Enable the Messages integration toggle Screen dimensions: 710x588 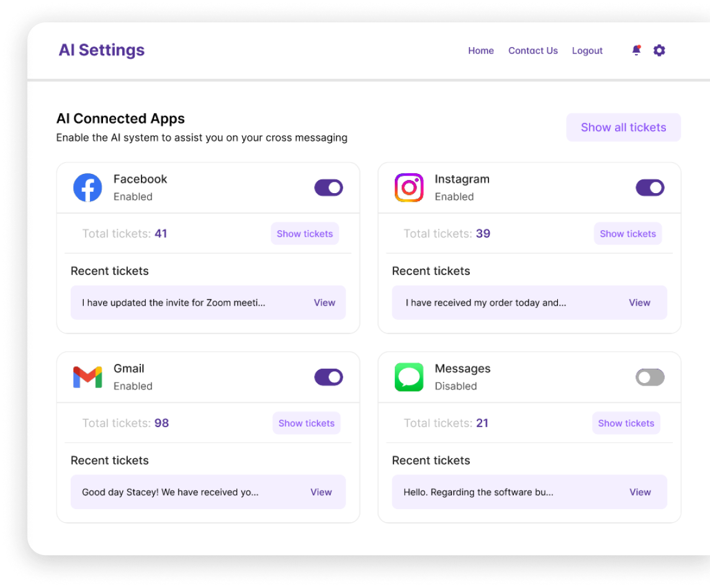point(650,377)
